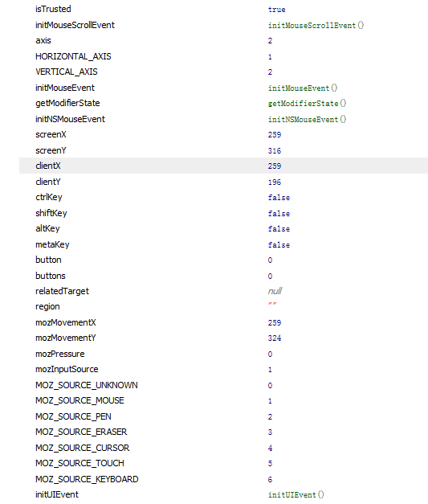This screenshot has height=504, width=428.
Task: Select the metaKey property name
Action: (x=52, y=244)
